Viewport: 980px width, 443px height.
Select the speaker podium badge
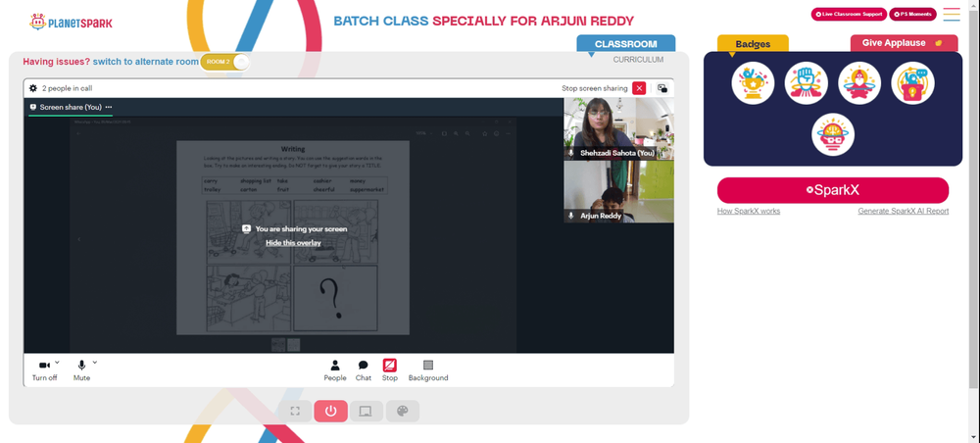point(912,83)
